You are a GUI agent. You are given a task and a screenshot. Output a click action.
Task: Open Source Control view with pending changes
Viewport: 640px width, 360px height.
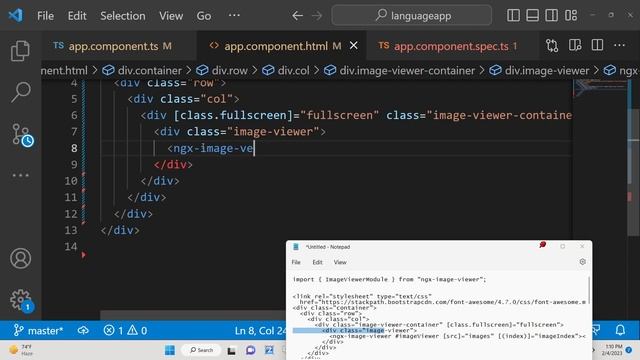pos(22,135)
